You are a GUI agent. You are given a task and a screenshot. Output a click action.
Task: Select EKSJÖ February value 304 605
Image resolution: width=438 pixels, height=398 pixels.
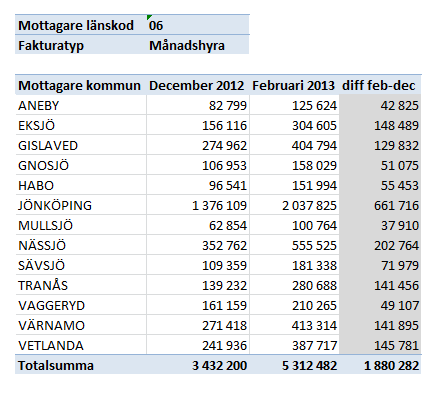pyautogui.click(x=314, y=126)
